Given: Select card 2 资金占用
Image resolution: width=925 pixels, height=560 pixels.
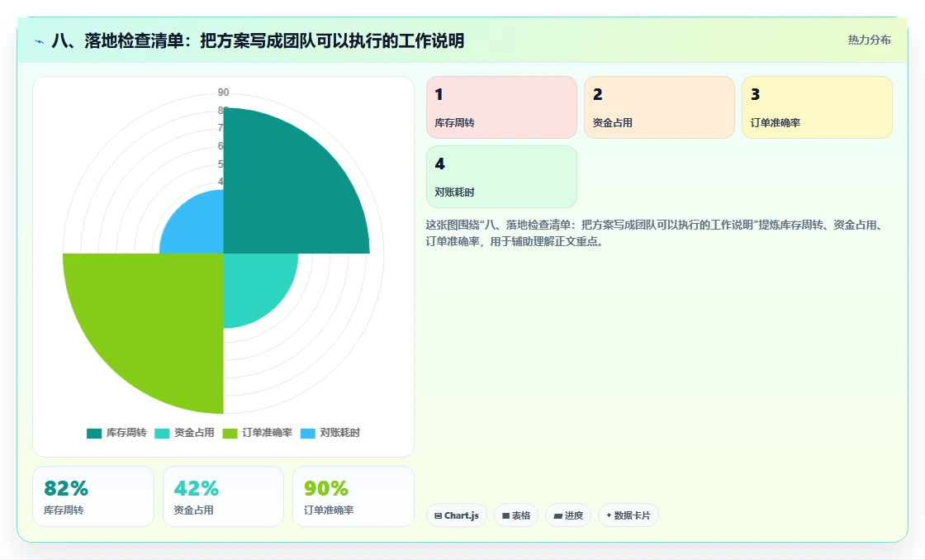Looking at the screenshot, I should pos(660,107).
